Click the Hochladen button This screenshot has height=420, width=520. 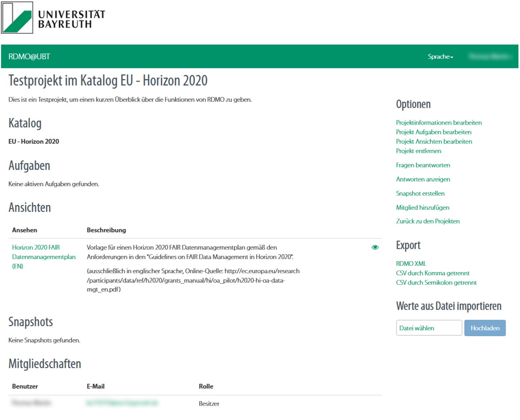pos(485,328)
